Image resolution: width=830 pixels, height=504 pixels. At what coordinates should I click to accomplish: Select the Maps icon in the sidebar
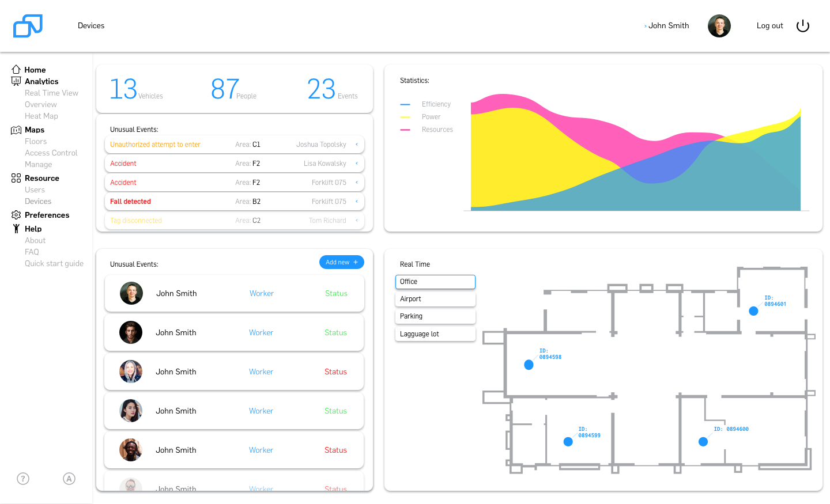(x=16, y=130)
